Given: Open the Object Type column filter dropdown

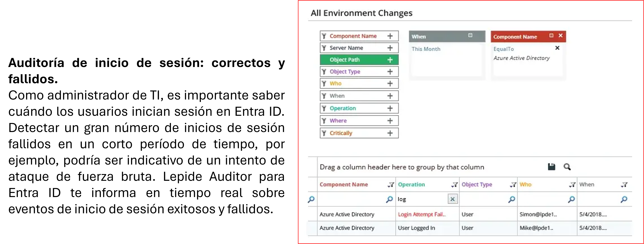Looking at the screenshot, I should [513, 185].
